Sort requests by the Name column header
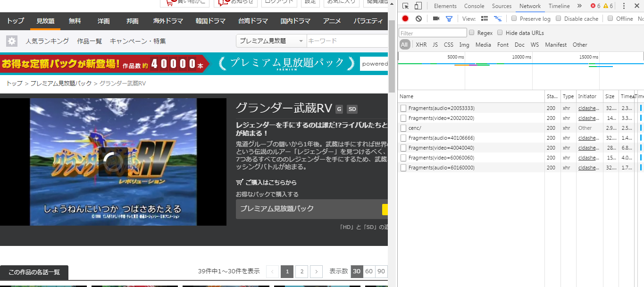 471,96
